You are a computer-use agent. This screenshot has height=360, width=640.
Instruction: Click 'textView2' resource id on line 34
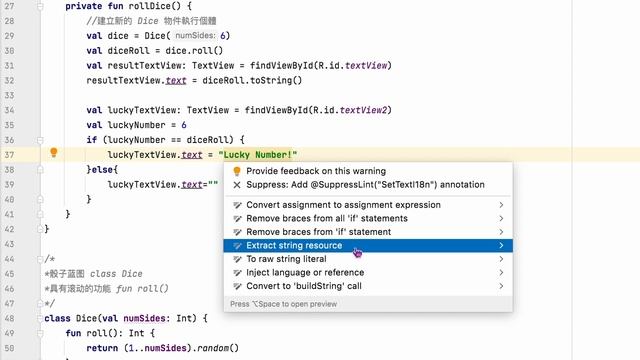(x=363, y=110)
